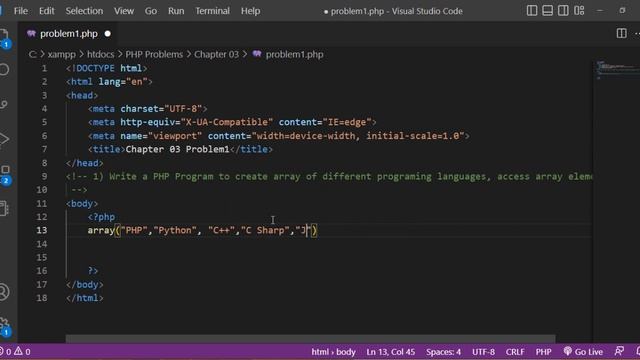This screenshot has width=640, height=360.
Task: Open Manage settings gear
Action: click(x=5, y=327)
